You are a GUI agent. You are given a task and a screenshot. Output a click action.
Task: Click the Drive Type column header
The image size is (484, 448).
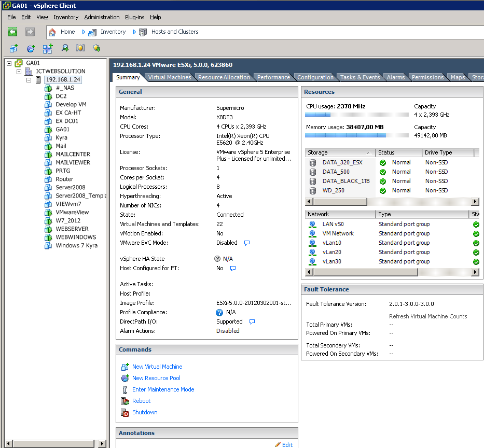[x=448, y=152]
